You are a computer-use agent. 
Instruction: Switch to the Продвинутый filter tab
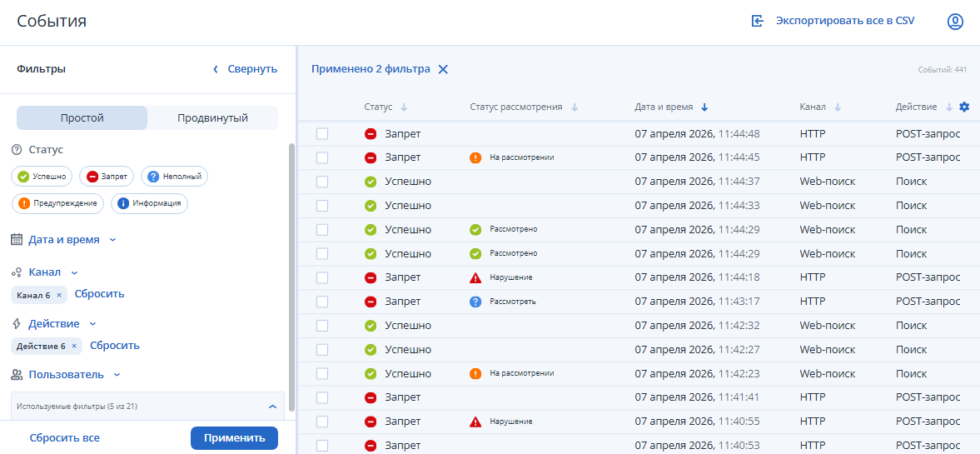coord(212,117)
